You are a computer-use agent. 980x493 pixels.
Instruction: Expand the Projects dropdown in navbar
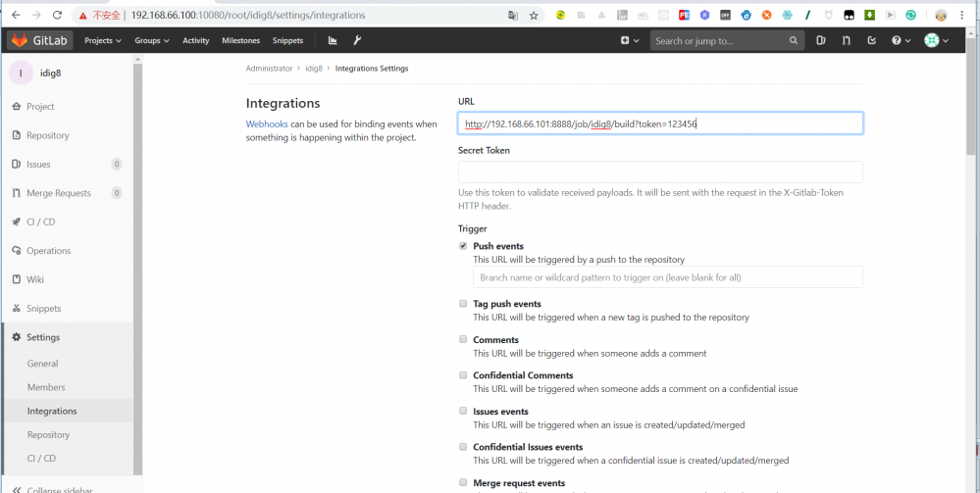point(102,40)
